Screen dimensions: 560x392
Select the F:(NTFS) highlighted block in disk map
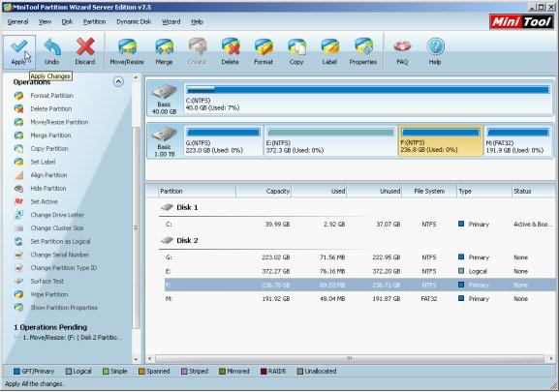(x=441, y=140)
